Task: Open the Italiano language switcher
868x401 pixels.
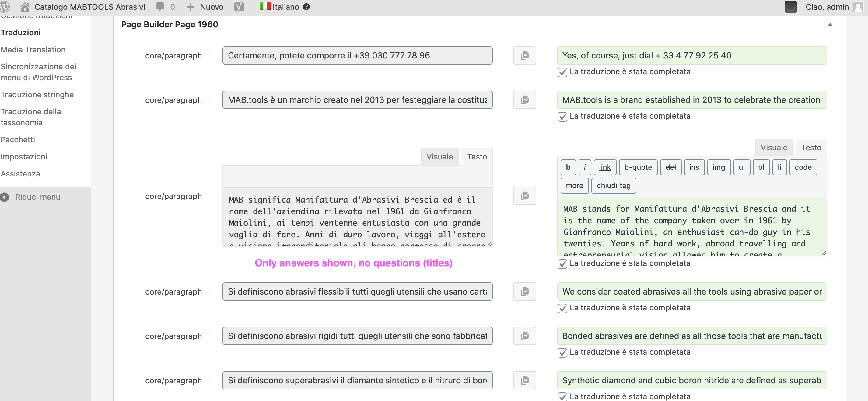Action: point(280,7)
